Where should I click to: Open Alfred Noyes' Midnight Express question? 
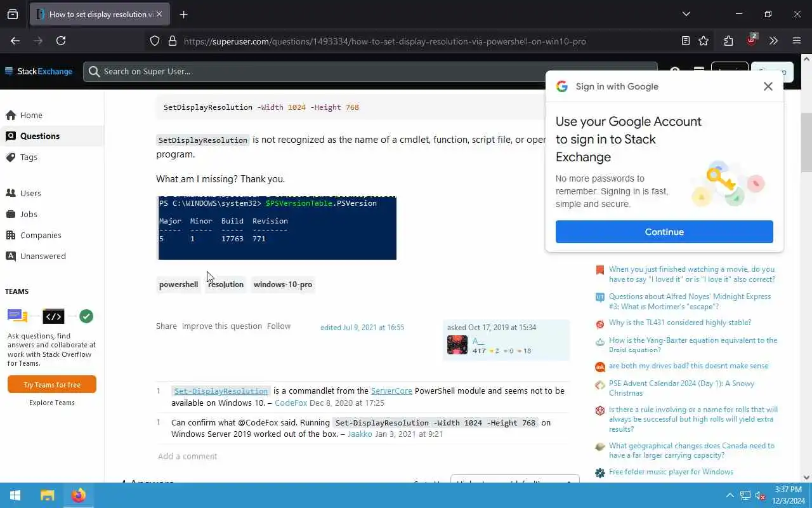[690, 302]
